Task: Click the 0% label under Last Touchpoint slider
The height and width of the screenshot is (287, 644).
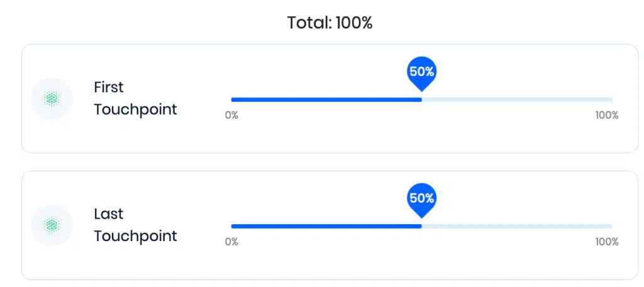Action: click(x=231, y=242)
